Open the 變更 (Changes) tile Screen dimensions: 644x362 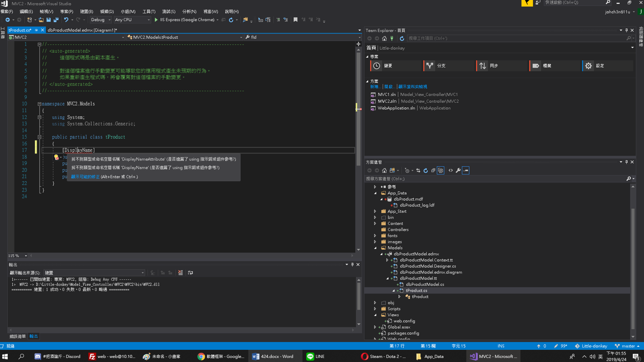coord(395,66)
